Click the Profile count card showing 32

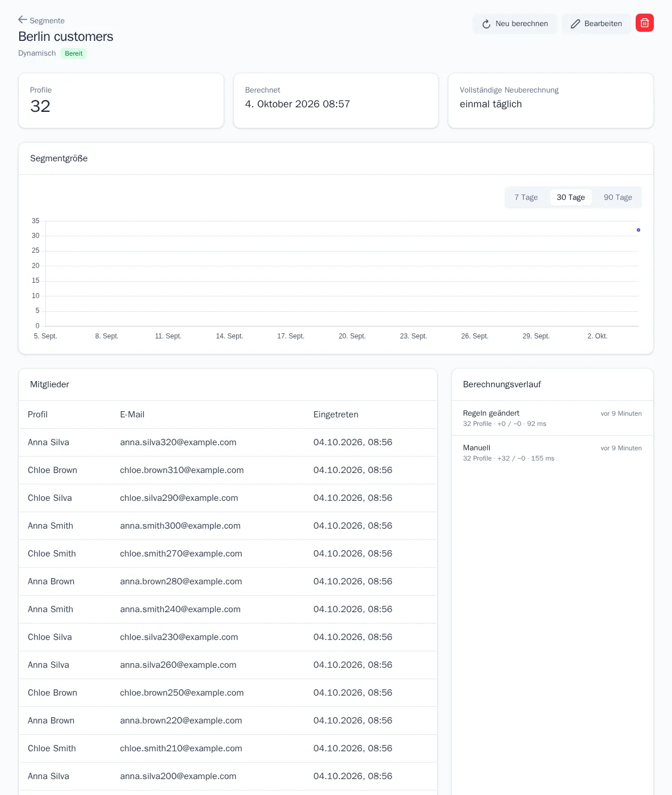click(x=121, y=101)
